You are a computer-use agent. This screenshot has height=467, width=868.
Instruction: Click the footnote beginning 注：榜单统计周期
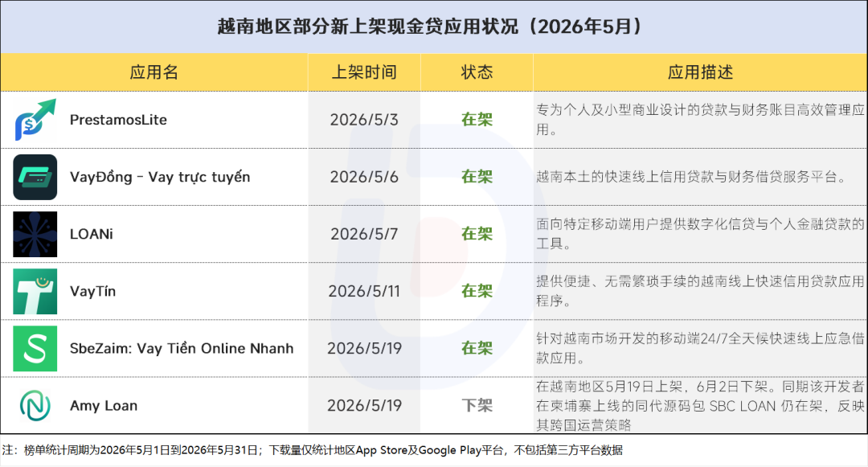pyautogui.click(x=312, y=450)
